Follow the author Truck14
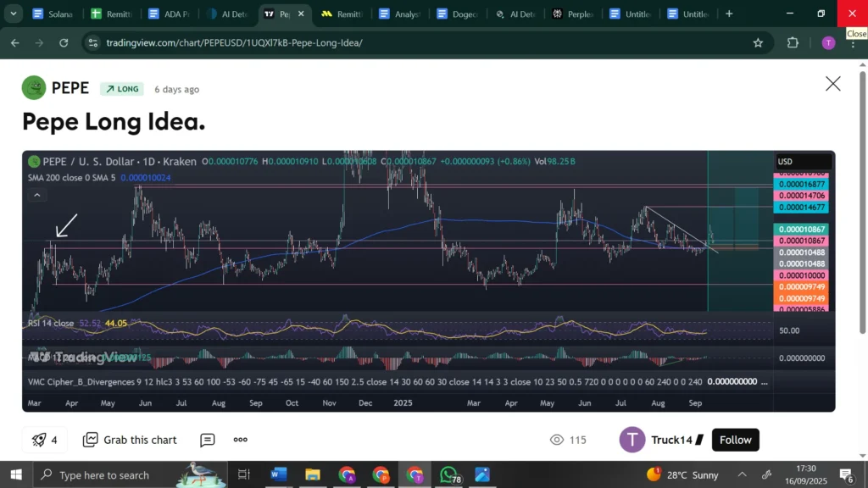Screen dimensions: 868x488 click(x=735, y=440)
